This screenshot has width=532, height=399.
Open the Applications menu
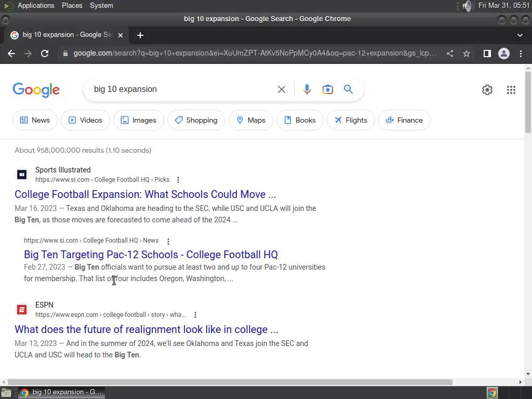coord(35,6)
